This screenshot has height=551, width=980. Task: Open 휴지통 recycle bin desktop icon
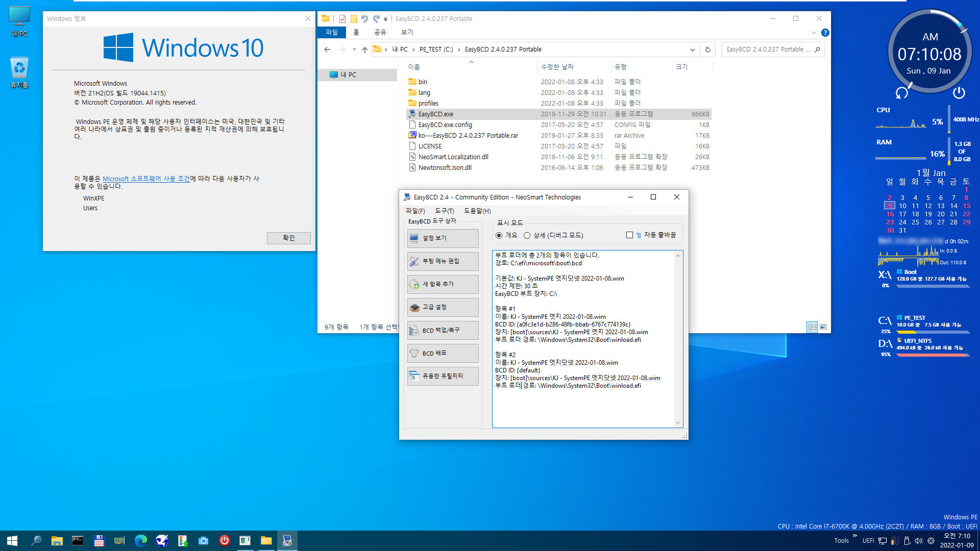(x=19, y=72)
